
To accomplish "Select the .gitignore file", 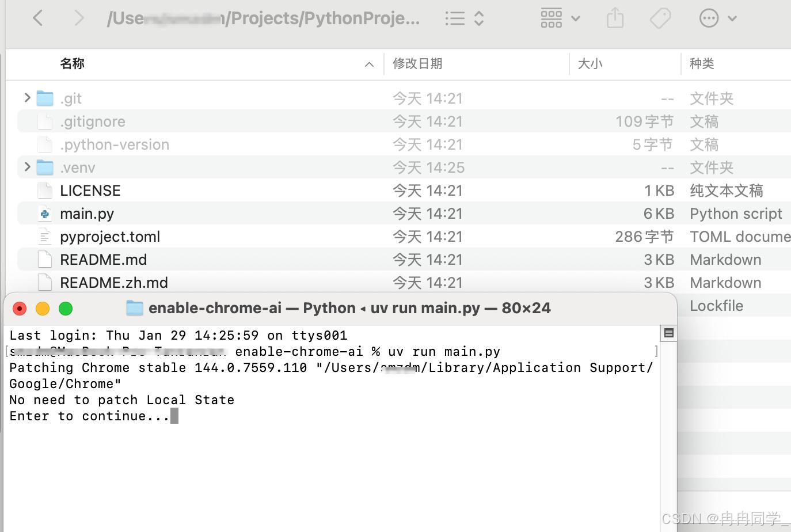I will (x=93, y=121).
